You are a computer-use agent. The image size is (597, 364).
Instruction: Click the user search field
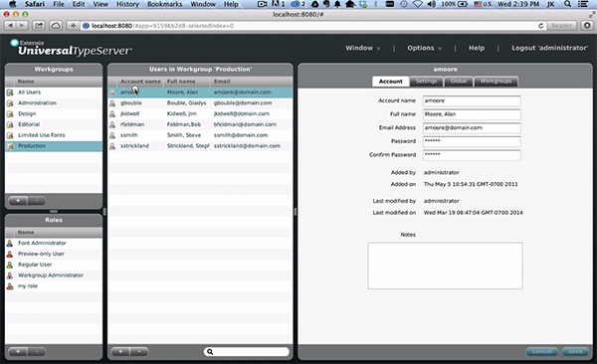(x=247, y=352)
